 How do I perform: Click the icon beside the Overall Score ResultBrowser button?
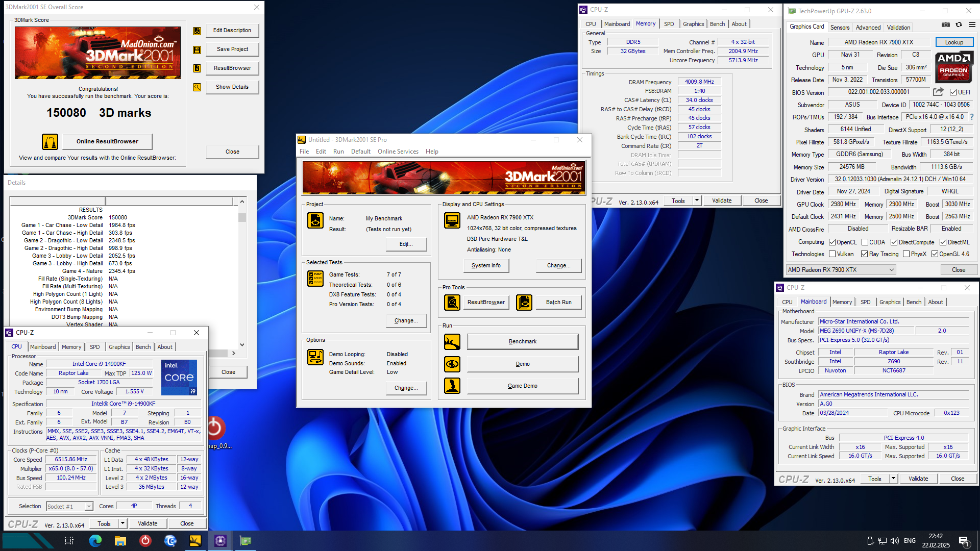click(x=197, y=68)
